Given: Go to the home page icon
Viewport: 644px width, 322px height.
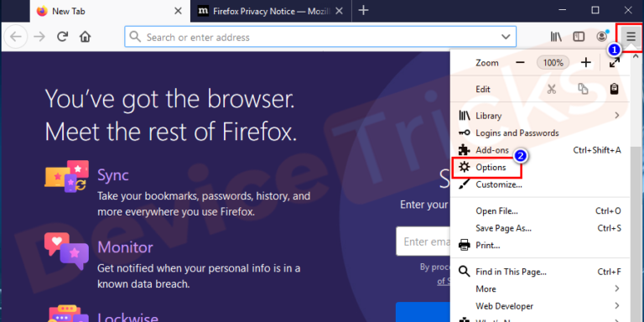Looking at the screenshot, I should coord(85,37).
